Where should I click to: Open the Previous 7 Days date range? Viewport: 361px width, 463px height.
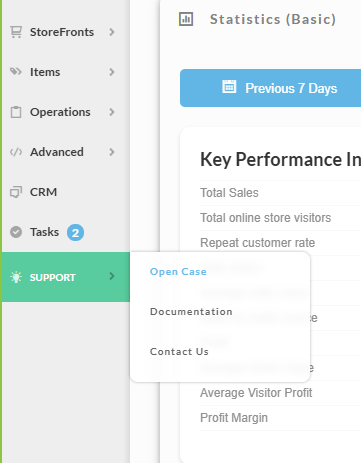(x=270, y=88)
